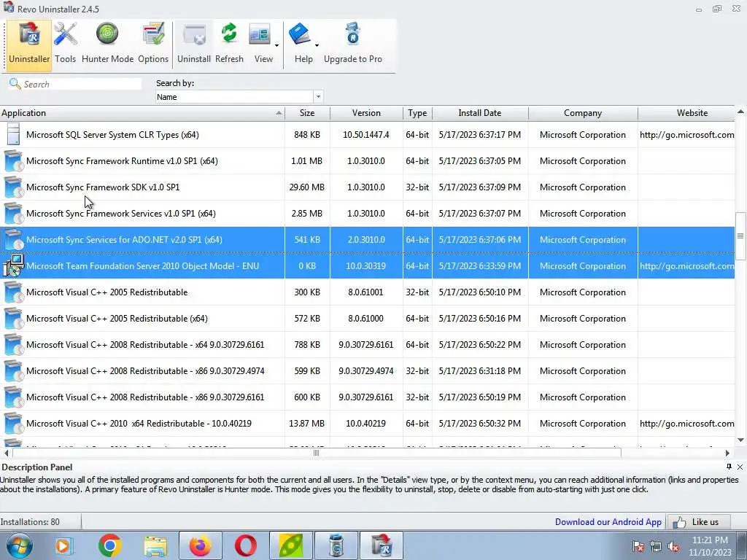The height and width of the screenshot is (560, 747).
Task: Open the green pea pod taskbar app
Action: [290, 545]
